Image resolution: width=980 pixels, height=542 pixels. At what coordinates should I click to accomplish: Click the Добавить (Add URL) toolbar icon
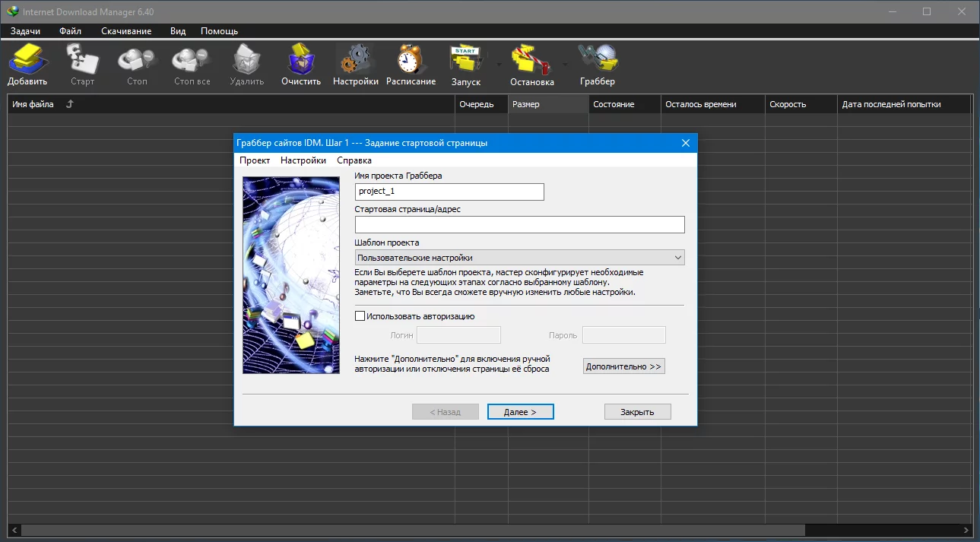point(28,59)
